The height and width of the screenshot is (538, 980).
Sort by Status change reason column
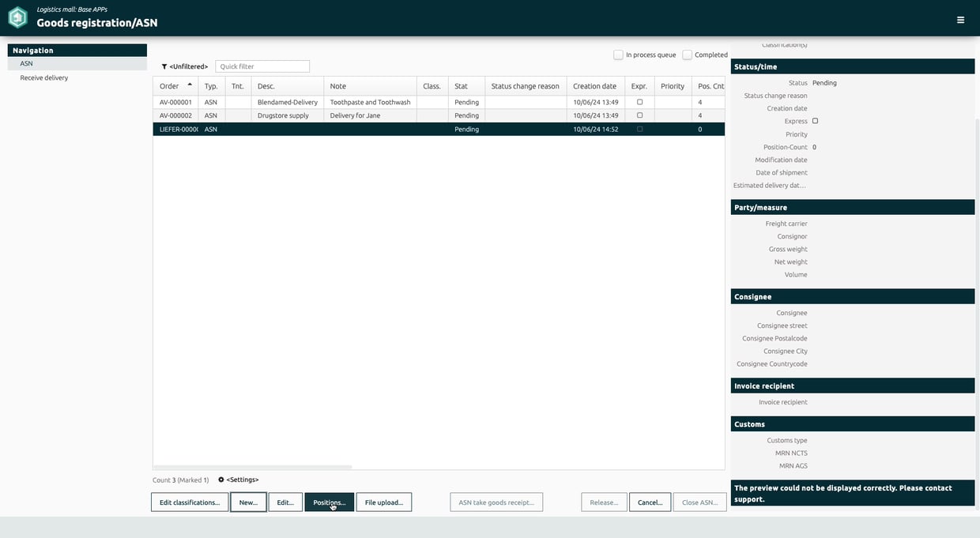click(x=526, y=86)
